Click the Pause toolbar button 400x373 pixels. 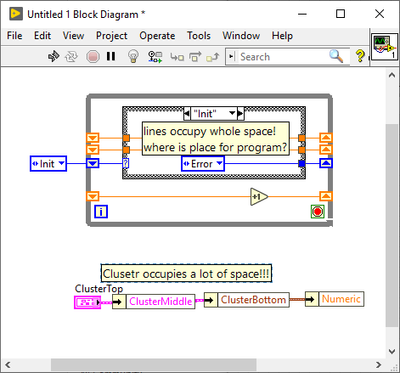[x=111, y=56]
